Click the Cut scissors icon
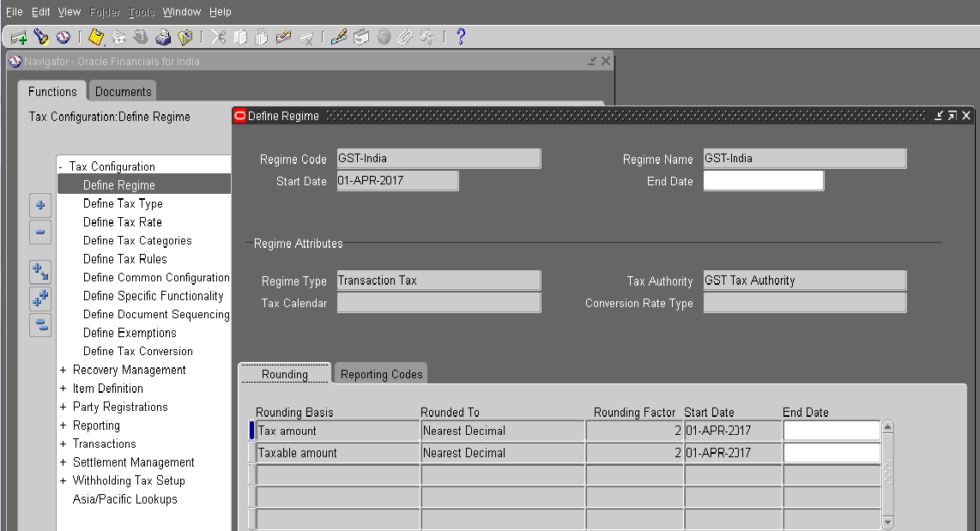The height and width of the screenshot is (531, 980). pos(220,36)
